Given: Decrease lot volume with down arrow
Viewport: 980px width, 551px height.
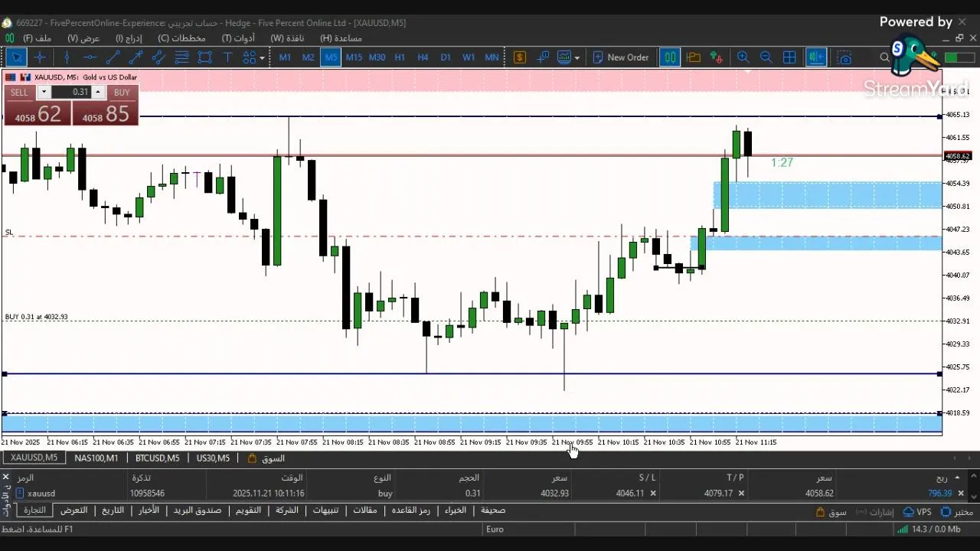Looking at the screenshot, I should (44, 92).
